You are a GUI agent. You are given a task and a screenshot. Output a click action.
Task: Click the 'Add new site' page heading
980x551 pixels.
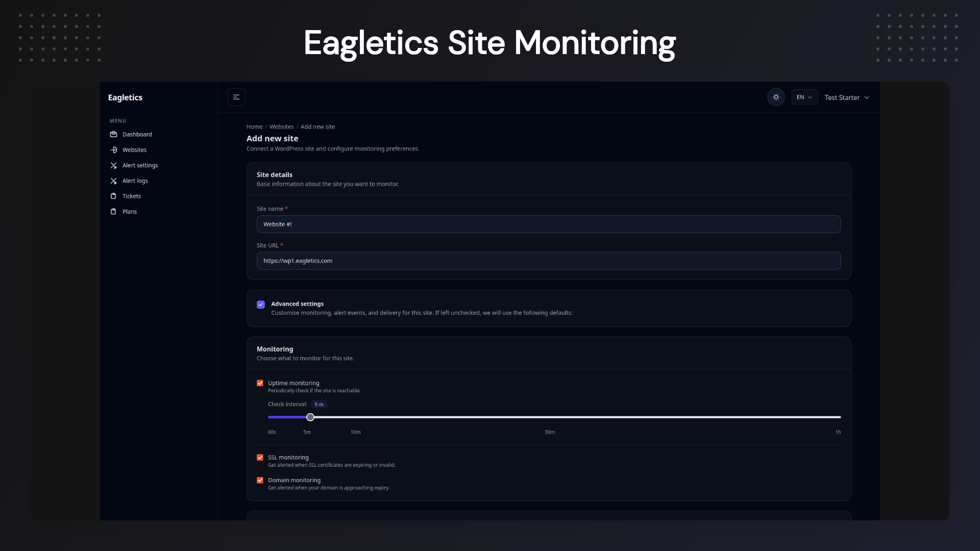click(273, 138)
